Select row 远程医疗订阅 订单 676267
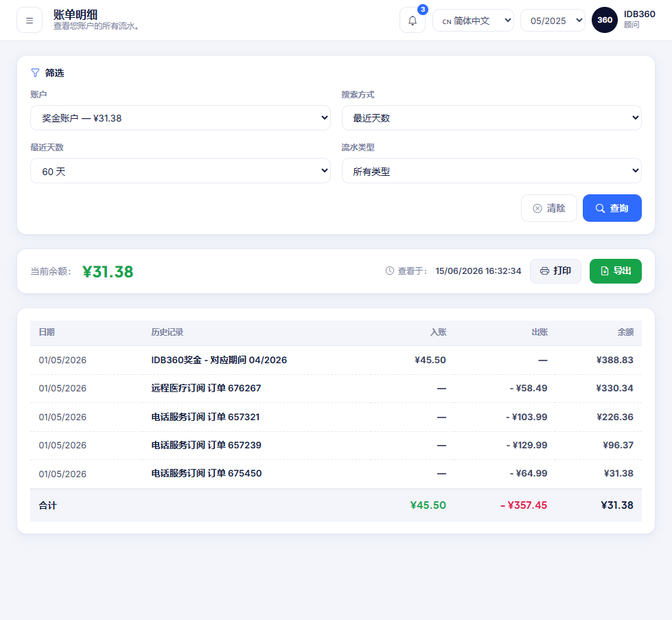 point(336,389)
